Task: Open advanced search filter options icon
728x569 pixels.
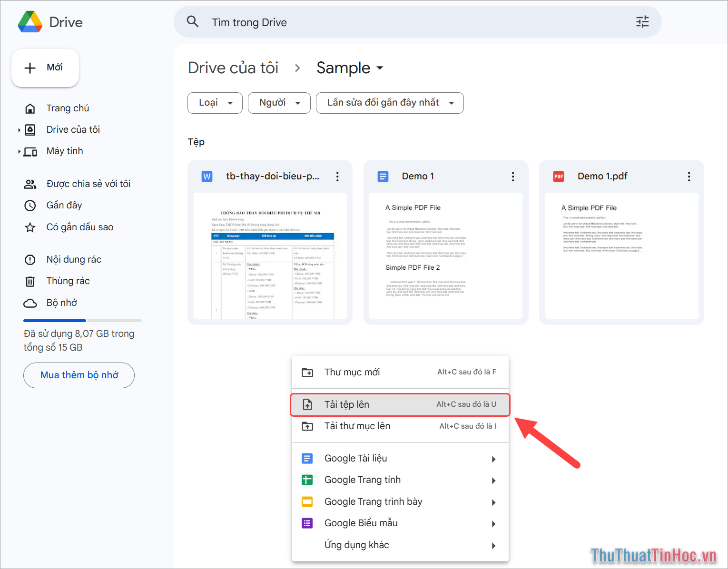Action: click(642, 21)
